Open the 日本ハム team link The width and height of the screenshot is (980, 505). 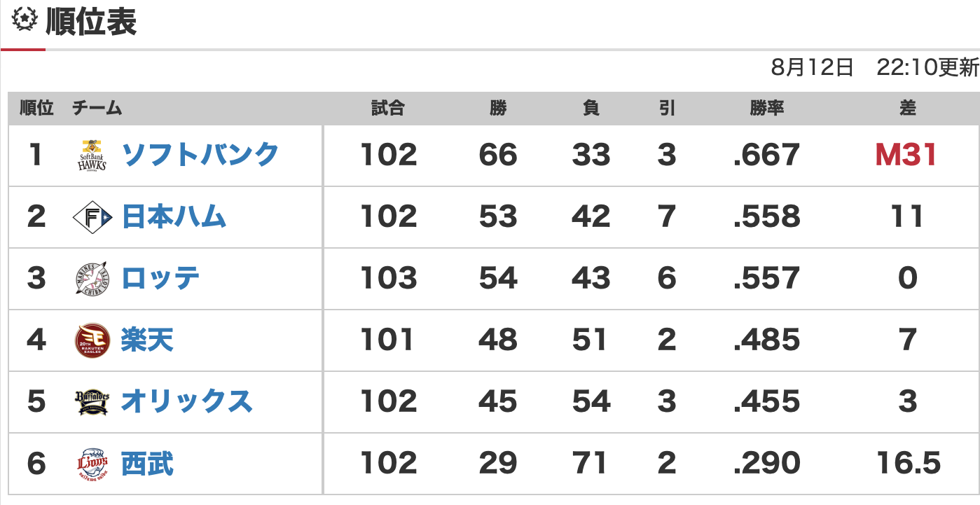[x=174, y=216]
